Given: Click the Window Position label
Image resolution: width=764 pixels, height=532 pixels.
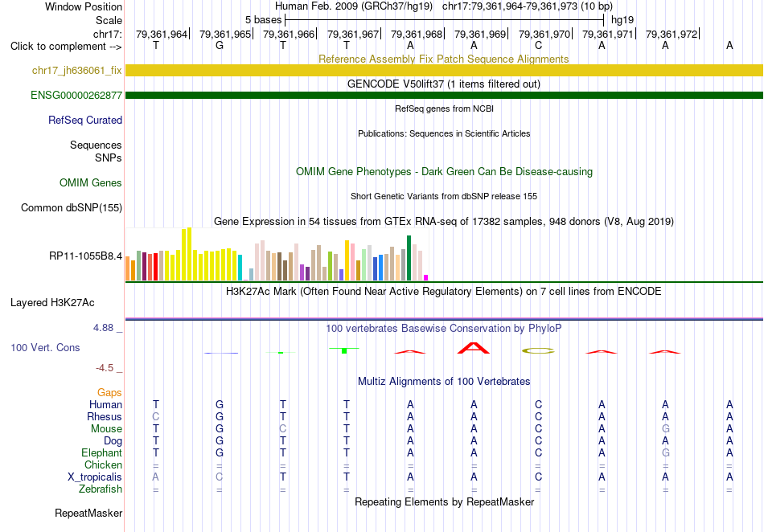Looking at the screenshot, I should [x=84, y=6].
